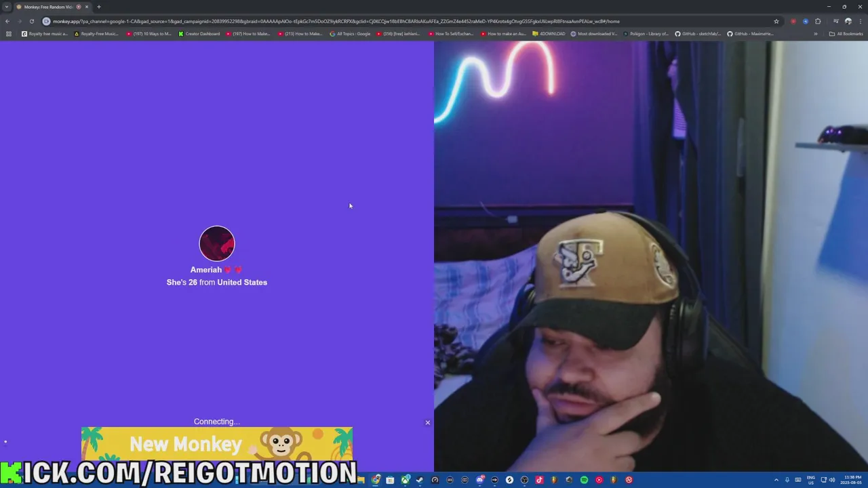Image resolution: width=868 pixels, height=488 pixels.
Task: Open Chrome from the taskbar
Action: 375,480
